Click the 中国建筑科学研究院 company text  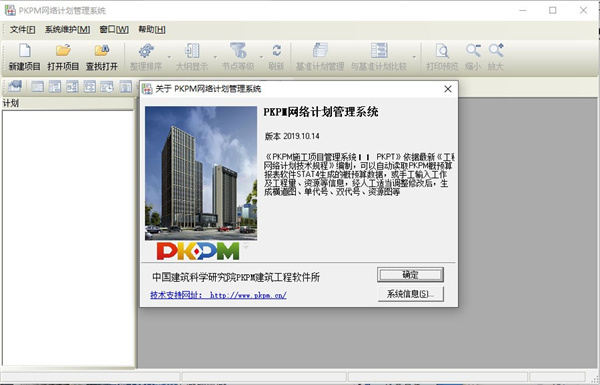tap(236, 277)
